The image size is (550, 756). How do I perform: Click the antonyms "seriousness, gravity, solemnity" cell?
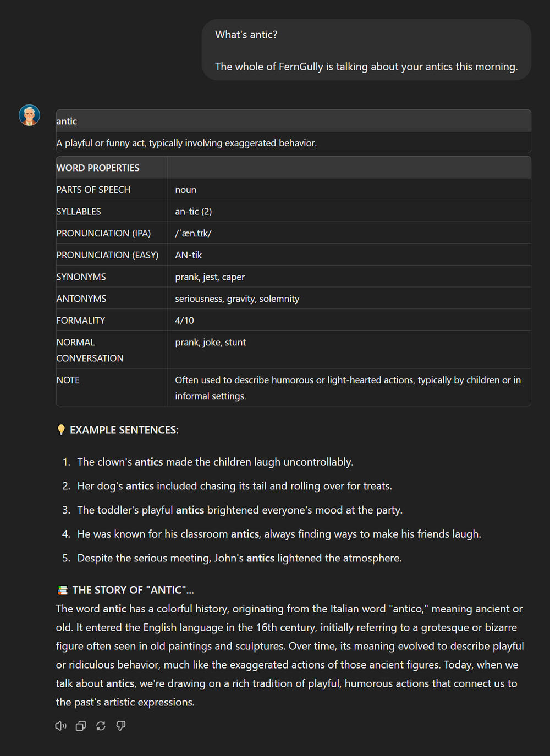[x=237, y=299]
